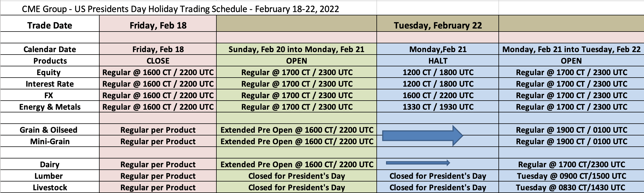
Task: Click the thin blue arrow in Dairy row
Action: tap(418, 163)
